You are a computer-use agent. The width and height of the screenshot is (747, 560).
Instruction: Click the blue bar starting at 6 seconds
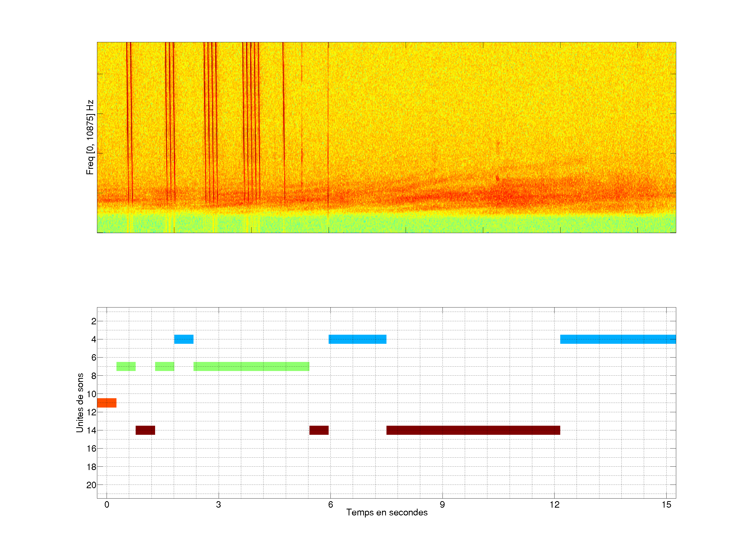click(x=357, y=339)
